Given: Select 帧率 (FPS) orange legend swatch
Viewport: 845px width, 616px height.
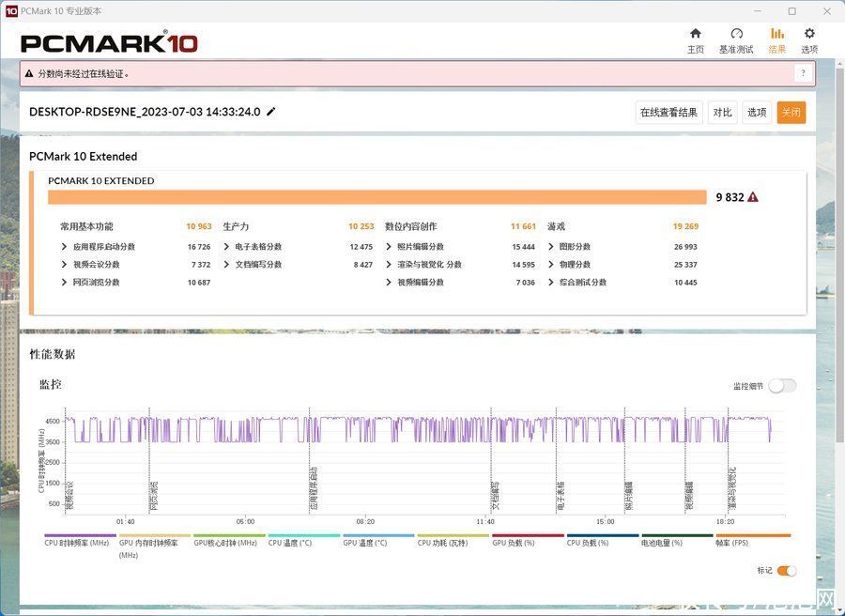Looking at the screenshot, I should click(753, 535).
